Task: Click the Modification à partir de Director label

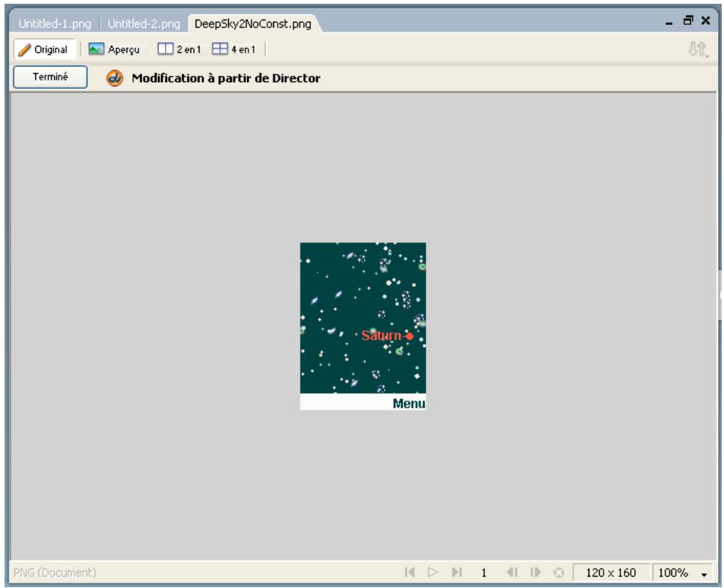Action: tap(226, 78)
